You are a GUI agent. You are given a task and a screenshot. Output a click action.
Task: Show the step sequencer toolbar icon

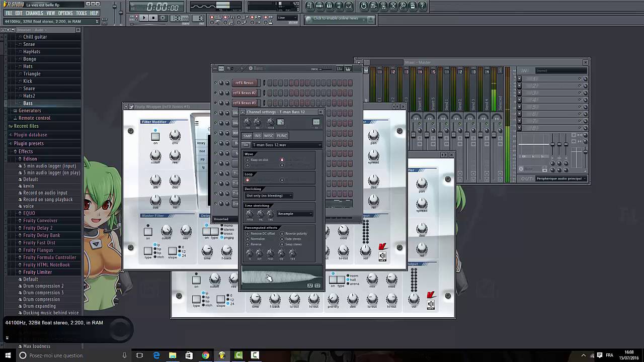[x=319, y=6]
